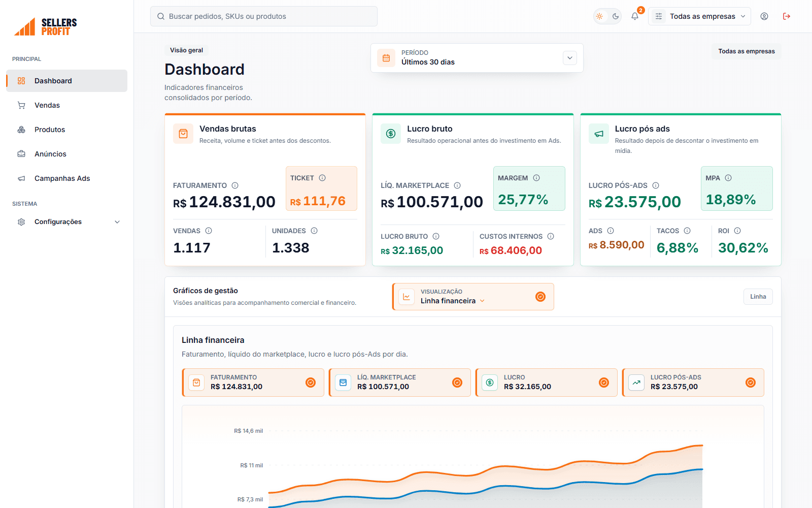The image size is (812, 508).
Task: Expand the Configurações sidebar section
Action: point(66,222)
